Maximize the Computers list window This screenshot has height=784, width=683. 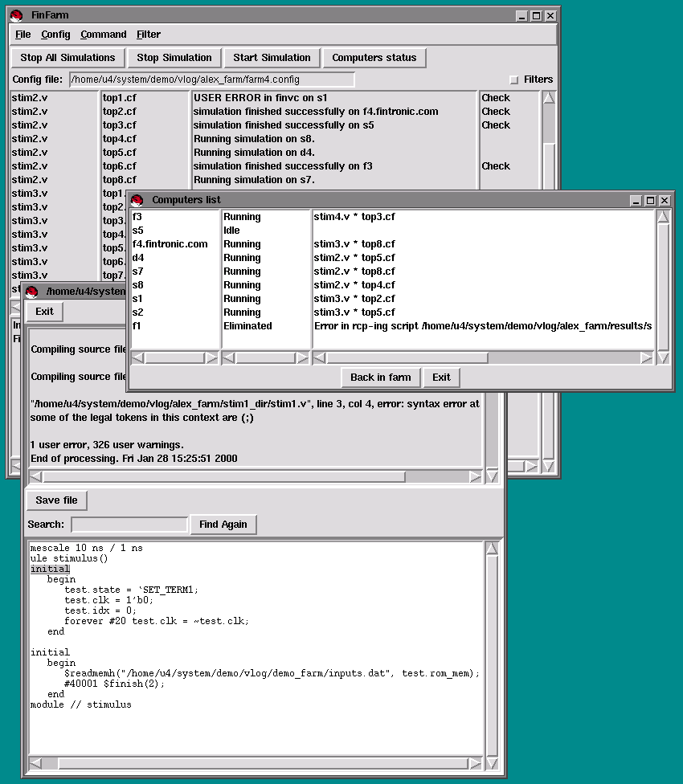[650, 200]
